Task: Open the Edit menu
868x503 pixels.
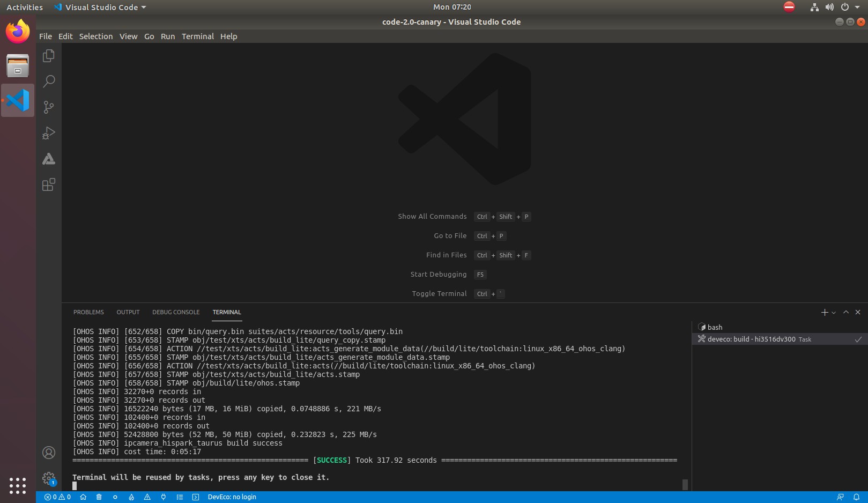Action: point(65,36)
